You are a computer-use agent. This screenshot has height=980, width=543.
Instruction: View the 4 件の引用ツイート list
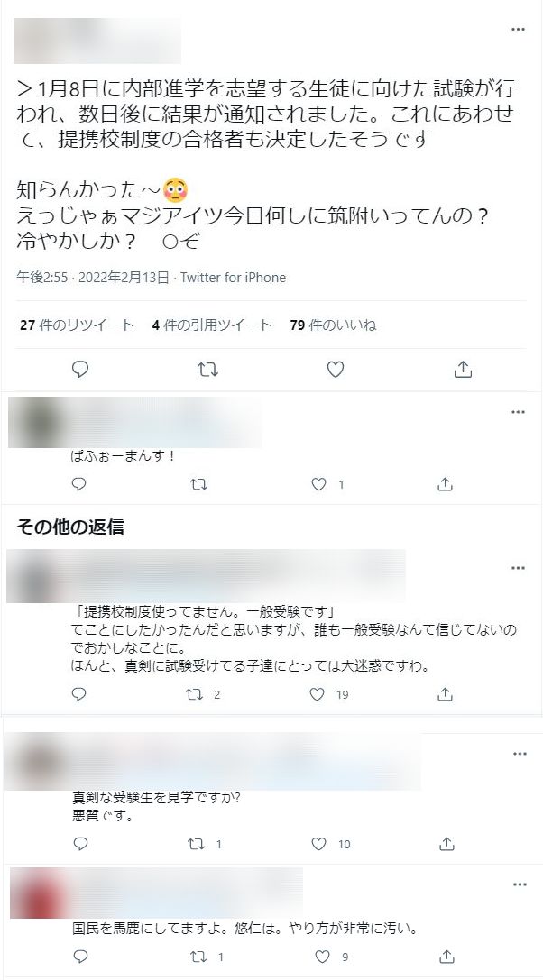(212, 325)
